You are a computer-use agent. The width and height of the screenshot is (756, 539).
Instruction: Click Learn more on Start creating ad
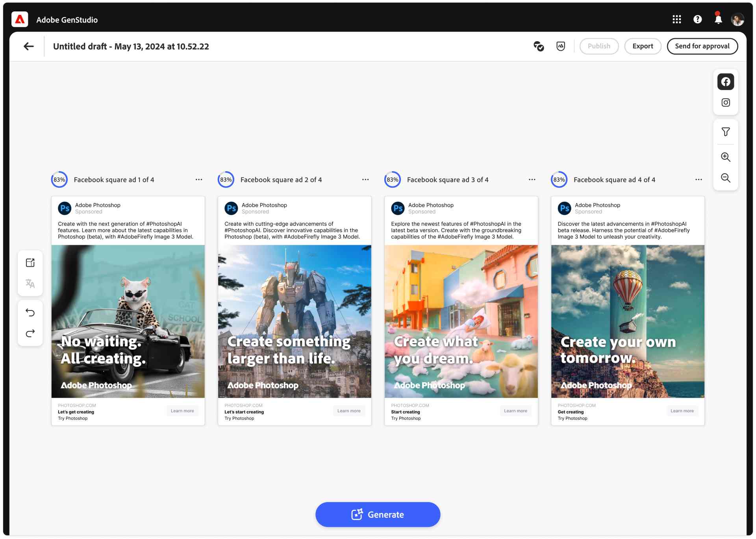pyautogui.click(x=515, y=411)
